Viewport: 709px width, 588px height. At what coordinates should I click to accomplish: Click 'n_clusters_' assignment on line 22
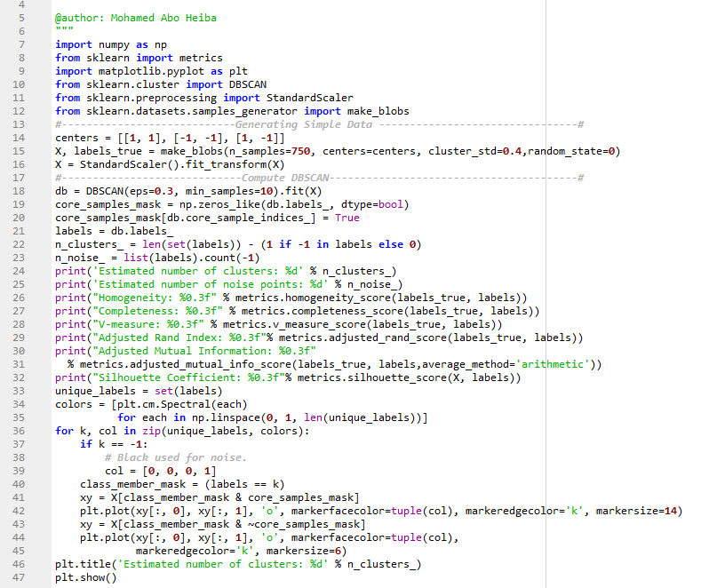(89, 244)
